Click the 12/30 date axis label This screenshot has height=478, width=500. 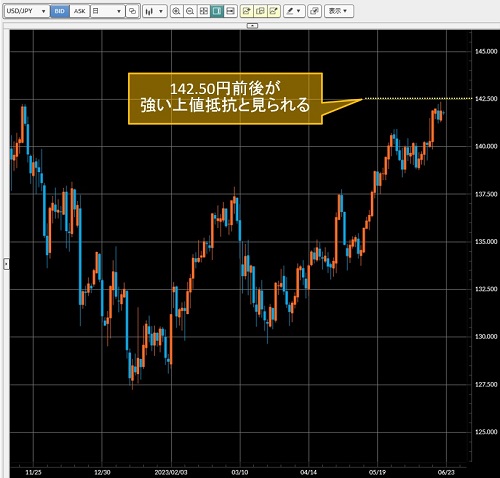pyautogui.click(x=102, y=472)
